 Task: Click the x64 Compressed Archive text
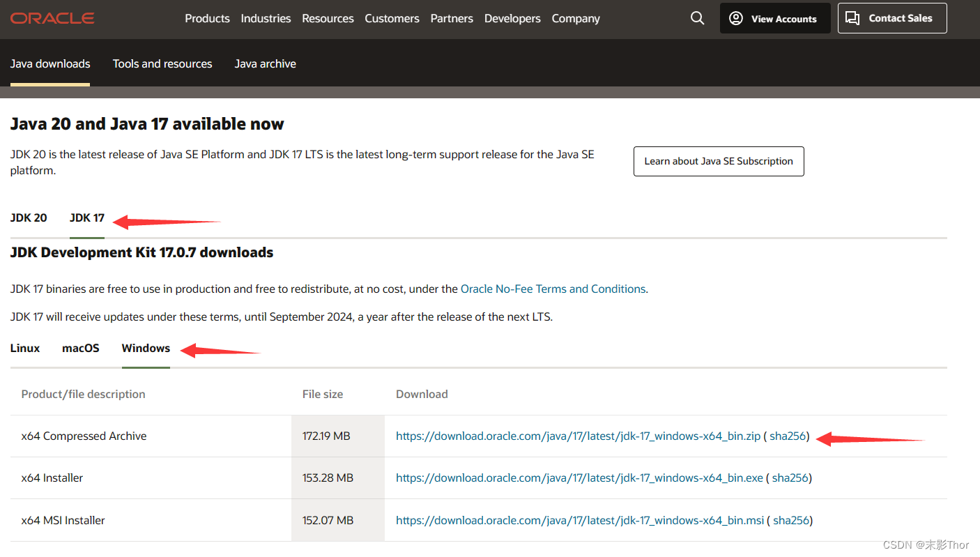pos(84,436)
